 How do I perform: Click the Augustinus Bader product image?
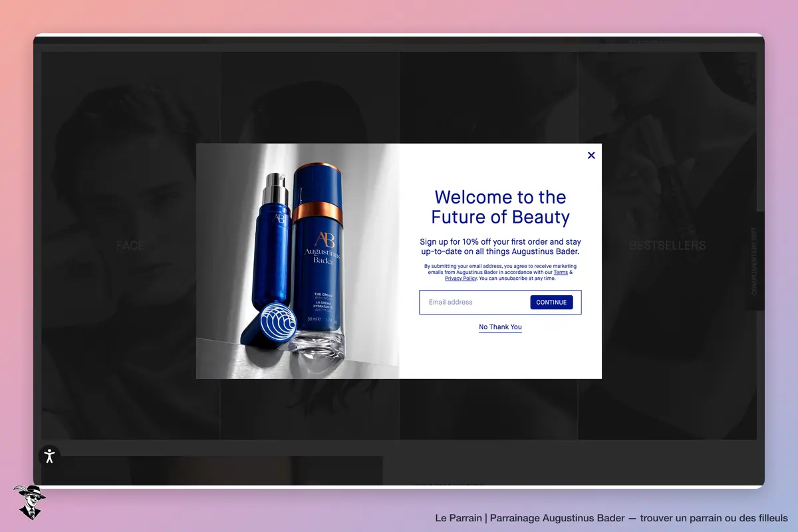pos(297,261)
